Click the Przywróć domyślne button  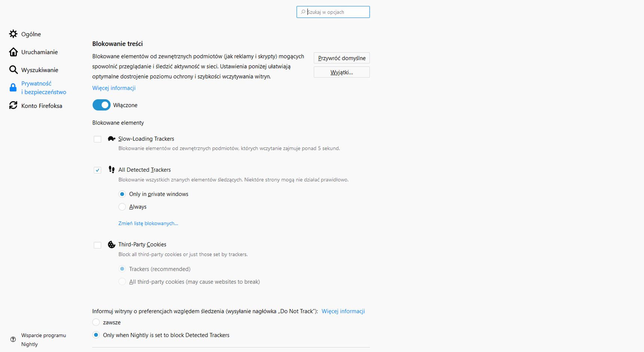tap(342, 58)
